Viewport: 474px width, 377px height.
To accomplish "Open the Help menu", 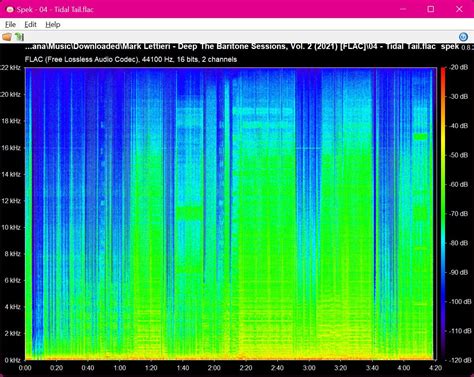I will 53,24.
